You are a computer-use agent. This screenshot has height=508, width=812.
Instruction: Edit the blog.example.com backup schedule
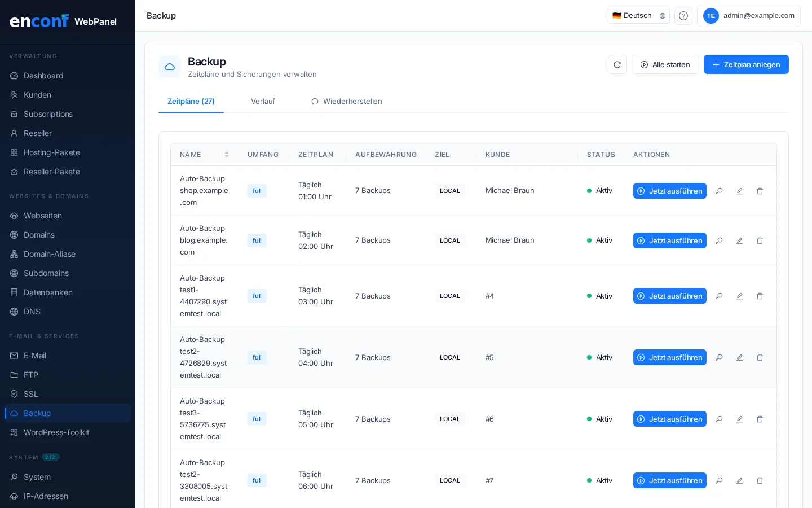pos(739,241)
